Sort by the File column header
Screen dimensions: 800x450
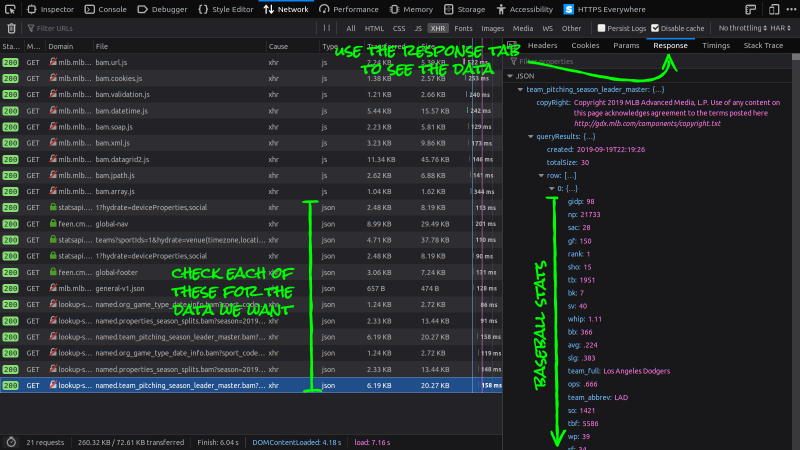(x=179, y=46)
